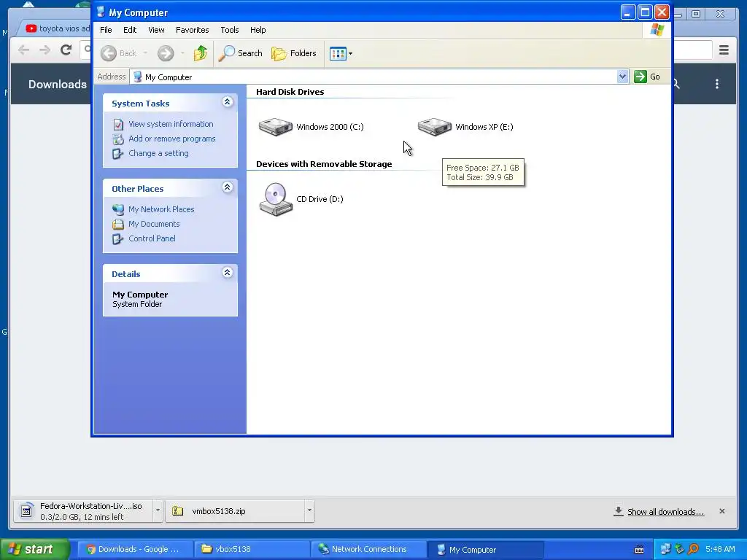Click the My Computer title bar icon

101,12
